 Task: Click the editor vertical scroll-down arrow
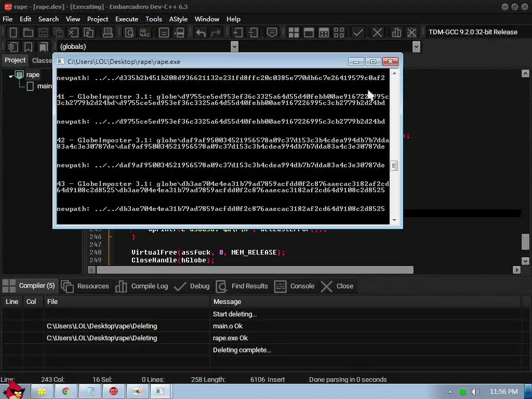(525, 261)
